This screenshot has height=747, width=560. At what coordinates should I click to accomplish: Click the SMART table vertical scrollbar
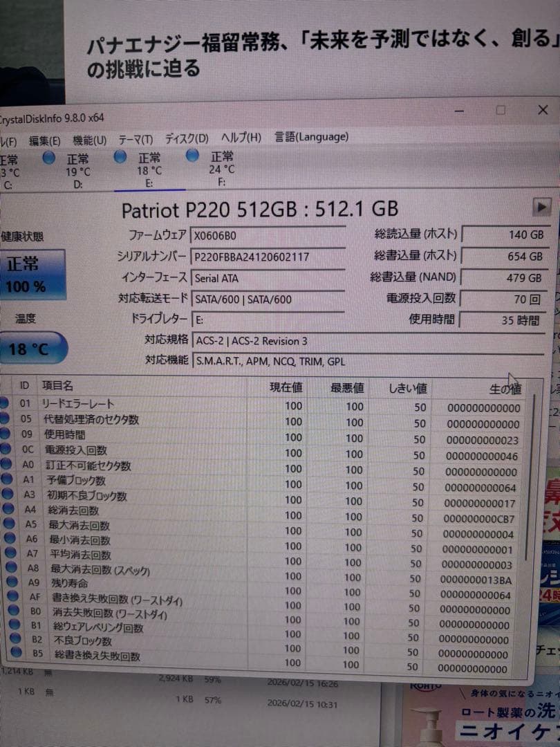pos(530,477)
